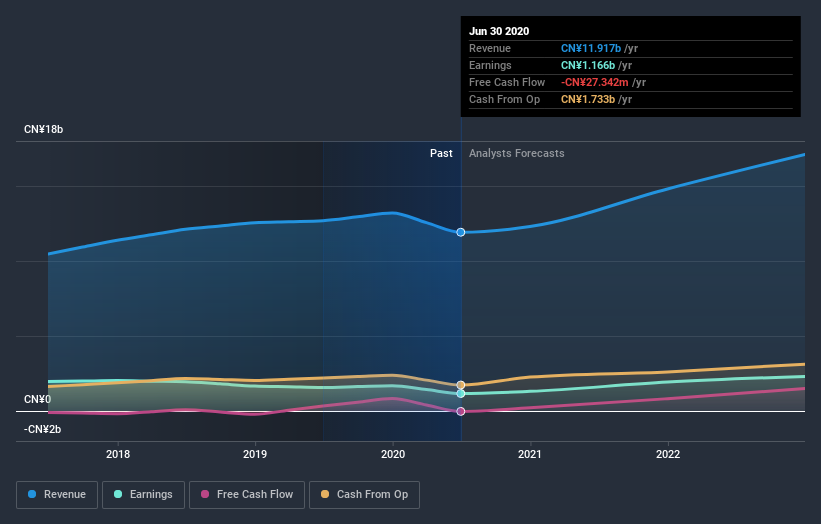The image size is (821, 524).
Task: Click the Revenue row label in tooltip
Action: [x=490, y=48]
